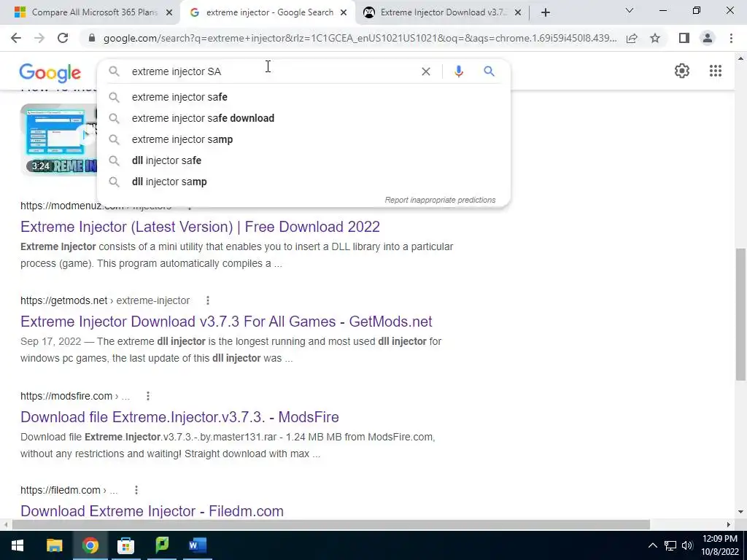Open Extreme Injector (Latest Version) result
The width and height of the screenshot is (747, 560).
[x=200, y=227]
